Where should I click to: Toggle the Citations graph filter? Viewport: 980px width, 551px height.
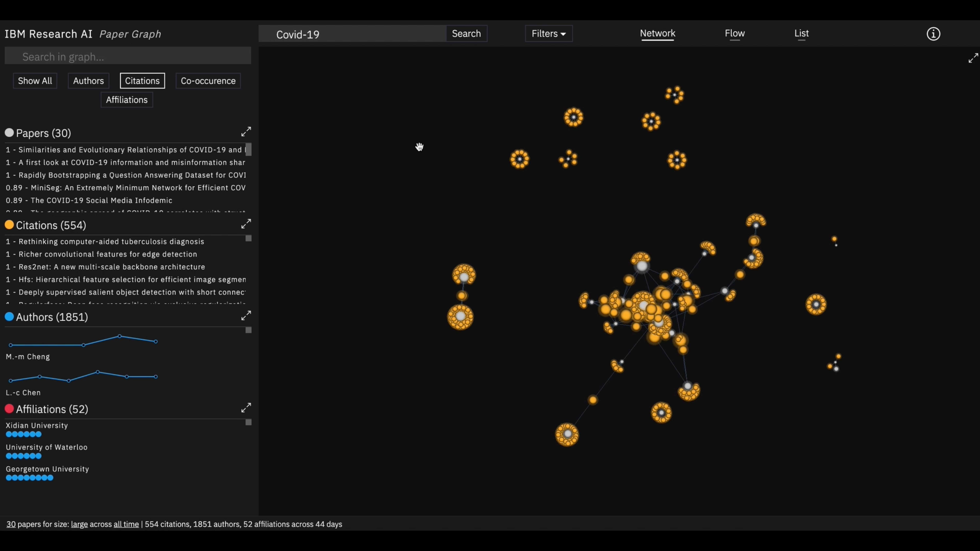(142, 81)
